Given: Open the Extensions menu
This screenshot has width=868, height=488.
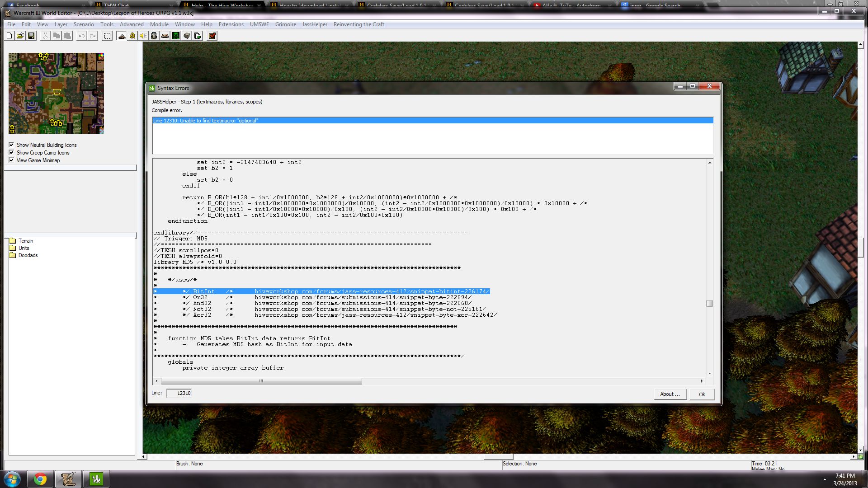Looking at the screenshot, I should pos(231,24).
